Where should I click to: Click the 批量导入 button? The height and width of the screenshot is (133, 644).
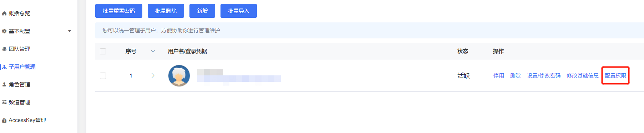click(239, 11)
